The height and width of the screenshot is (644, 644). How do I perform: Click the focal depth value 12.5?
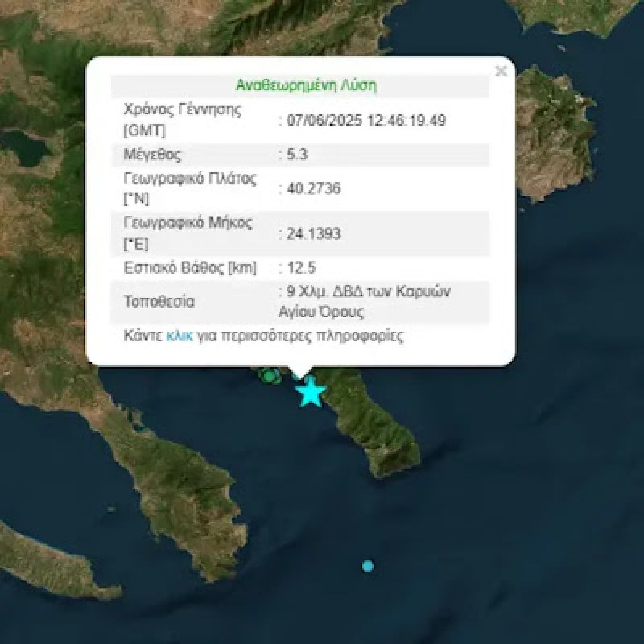[x=301, y=267]
